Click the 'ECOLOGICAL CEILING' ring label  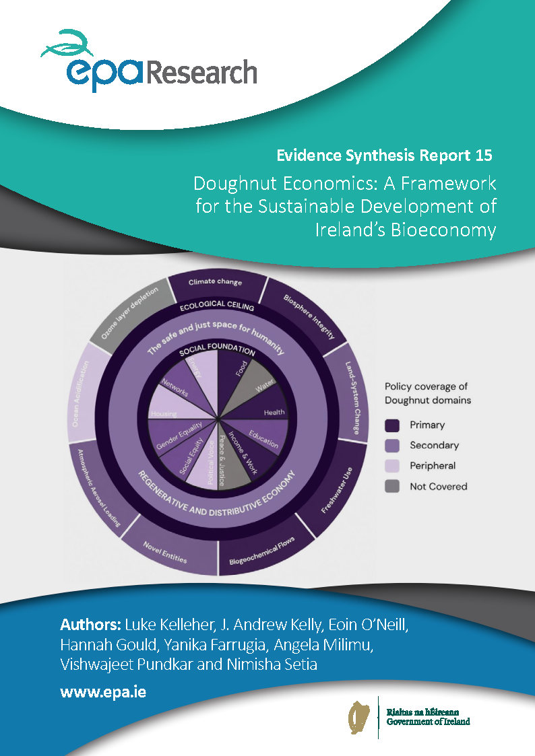coord(216,306)
